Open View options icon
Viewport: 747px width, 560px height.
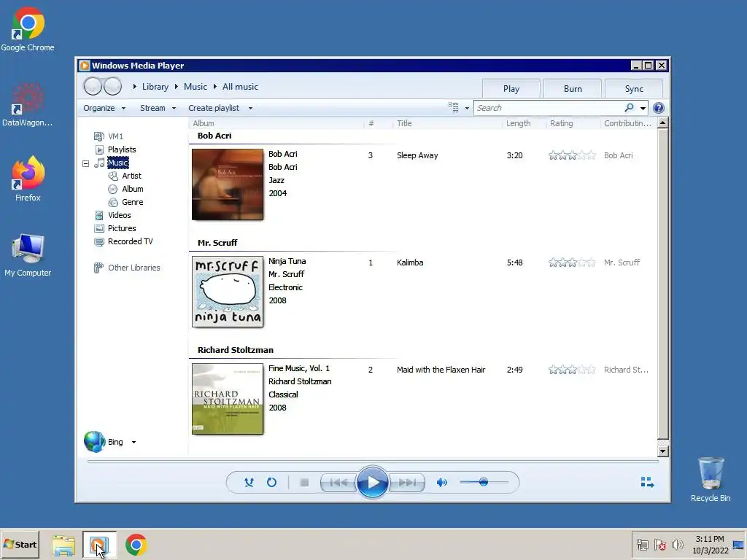click(x=453, y=108)
